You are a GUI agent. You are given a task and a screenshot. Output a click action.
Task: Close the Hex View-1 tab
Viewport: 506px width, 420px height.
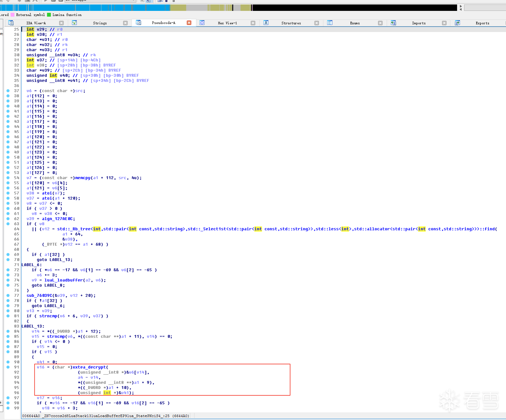(253, 23)
